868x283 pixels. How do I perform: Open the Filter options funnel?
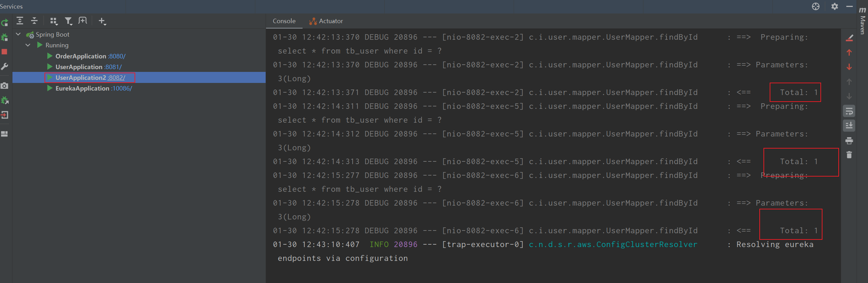coord(69,21)
